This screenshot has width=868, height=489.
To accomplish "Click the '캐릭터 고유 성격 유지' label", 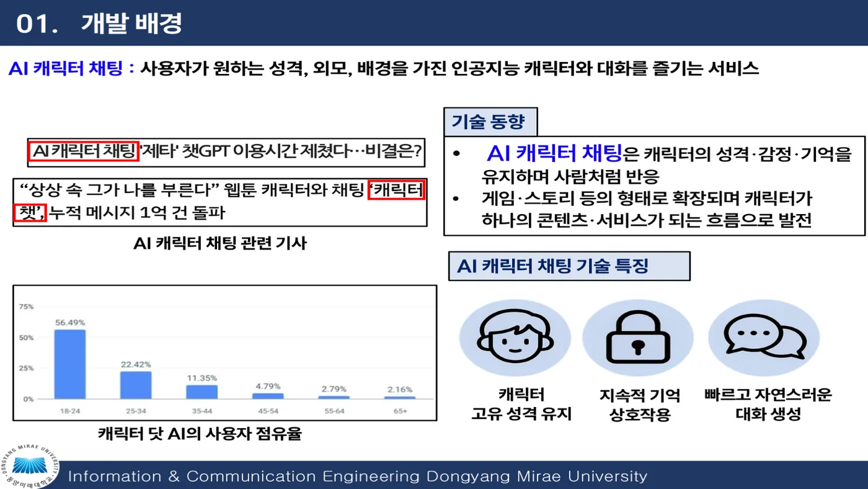I will point(521,405).
